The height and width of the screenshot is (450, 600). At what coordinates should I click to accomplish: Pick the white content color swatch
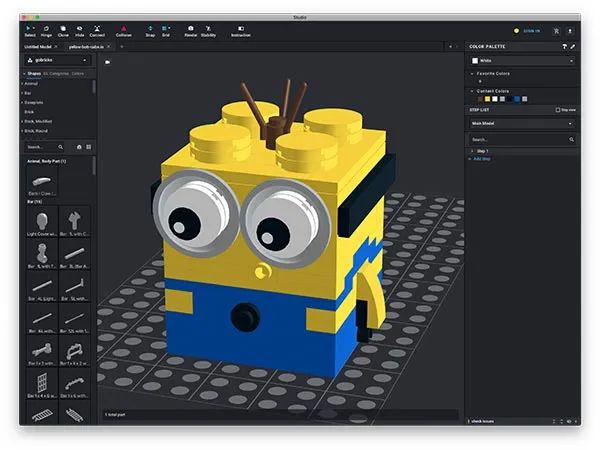(495, 99)
